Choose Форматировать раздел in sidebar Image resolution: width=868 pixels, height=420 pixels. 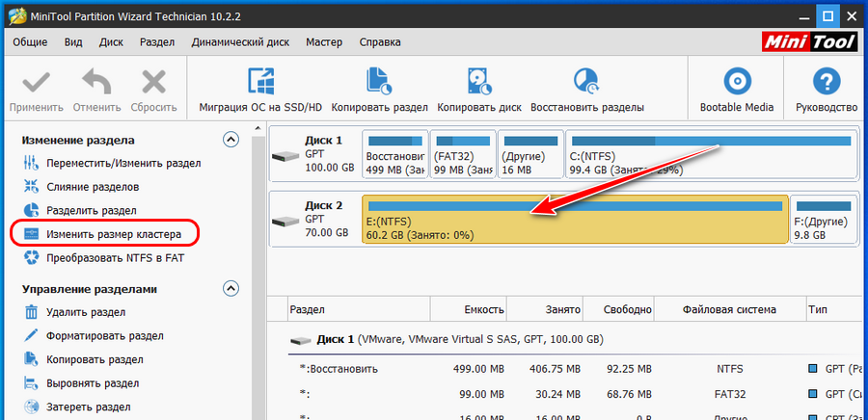tap(104, 336)
